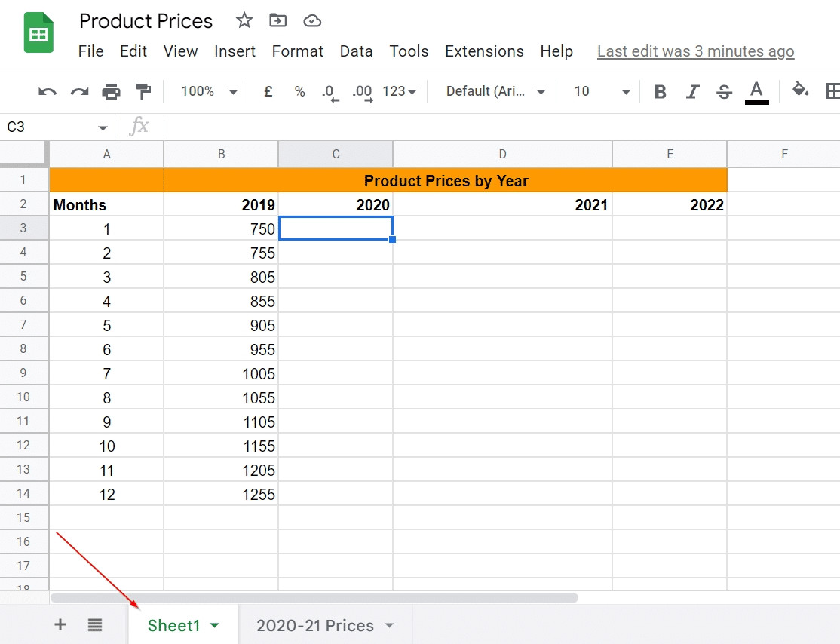Open the cloud save status icon
The height and width of the screenshot is (644, 840).
(312, 21)
